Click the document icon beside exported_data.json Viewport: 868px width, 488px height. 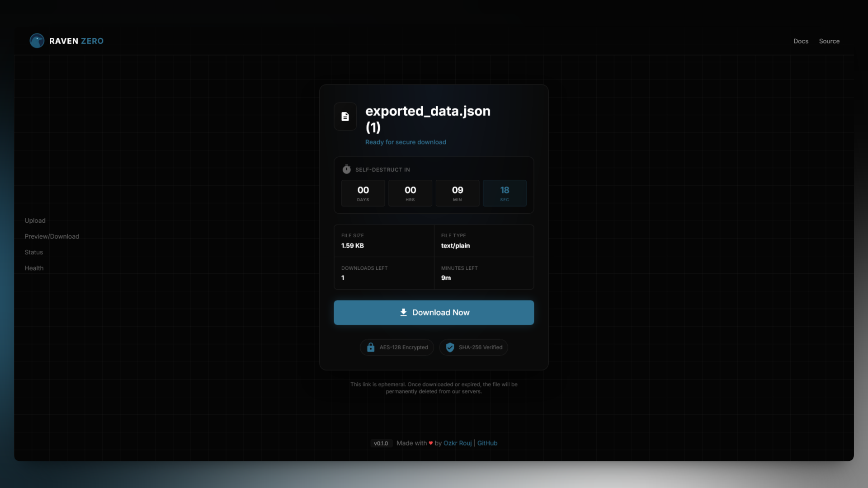[345, 117]
